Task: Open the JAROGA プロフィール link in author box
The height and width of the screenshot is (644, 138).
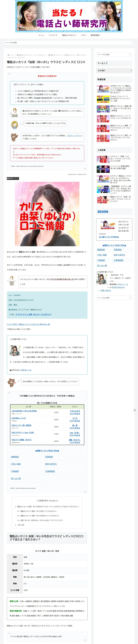Action: [x=26, y=370]
